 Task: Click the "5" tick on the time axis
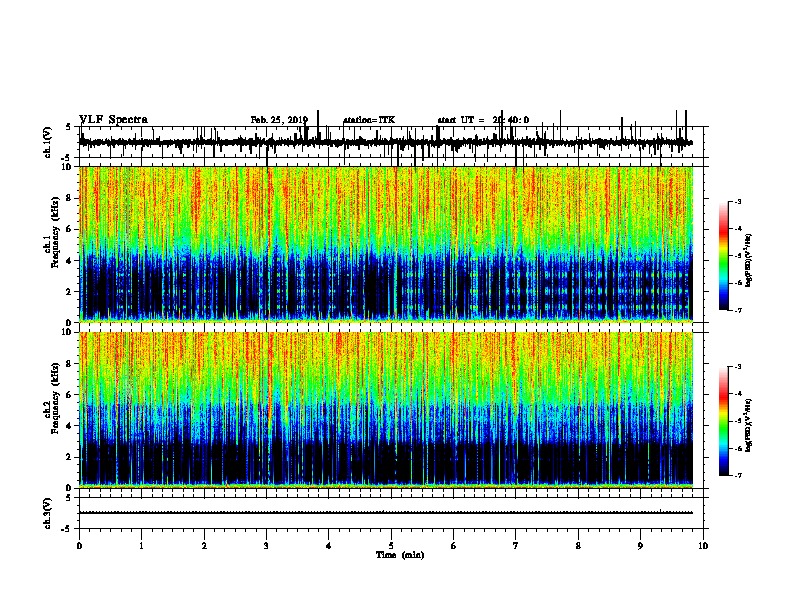tap(391, 546)
